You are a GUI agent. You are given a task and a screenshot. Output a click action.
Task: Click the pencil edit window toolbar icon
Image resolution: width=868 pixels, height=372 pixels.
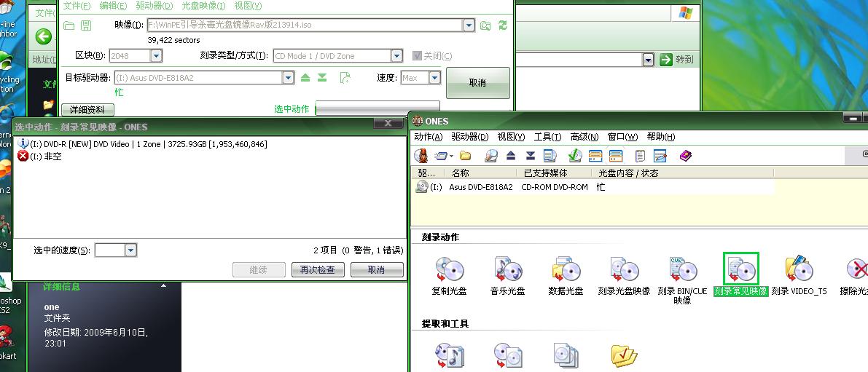[660, 156]
